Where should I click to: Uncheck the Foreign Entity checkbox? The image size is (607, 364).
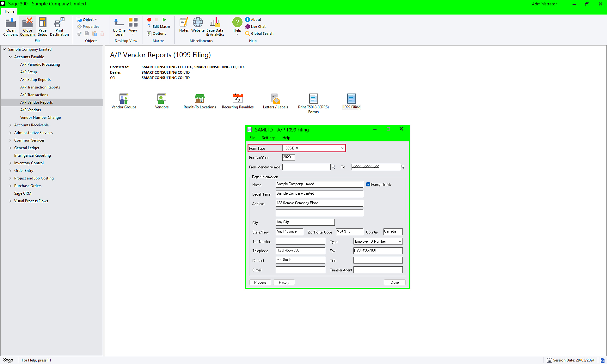pyautogui.click(x=368, y=185)
